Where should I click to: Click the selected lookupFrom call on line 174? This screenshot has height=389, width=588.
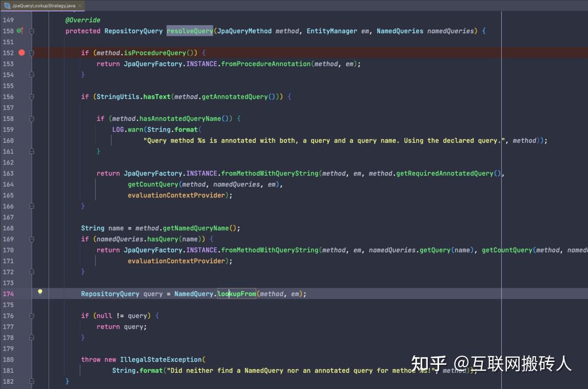pos(236,293)
